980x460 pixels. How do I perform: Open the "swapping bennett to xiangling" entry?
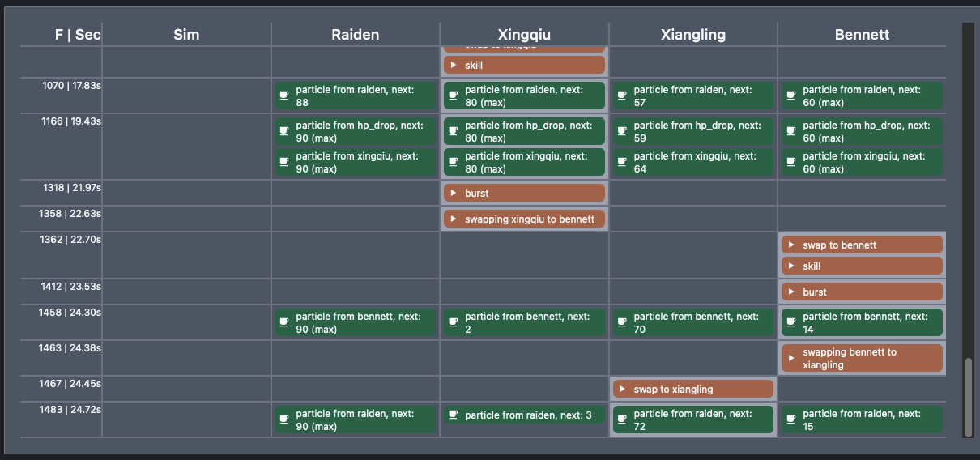pyautogui.click(x=862, y=359)
